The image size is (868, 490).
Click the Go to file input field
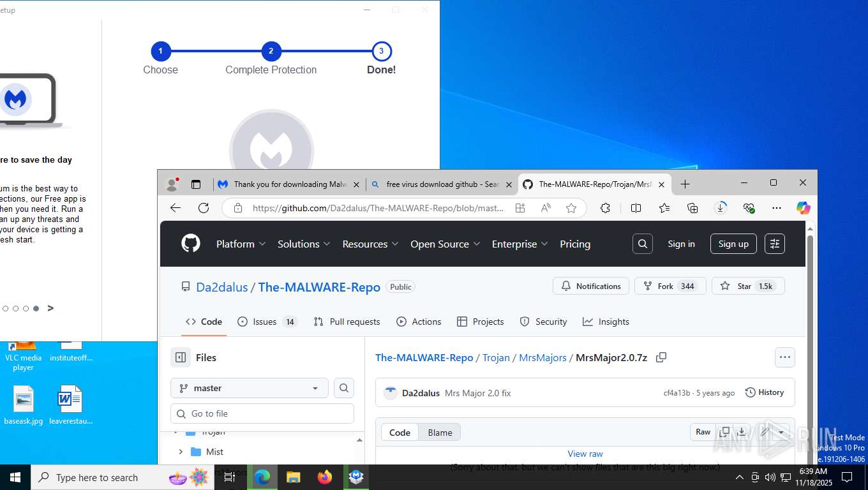tap(262, 413)
